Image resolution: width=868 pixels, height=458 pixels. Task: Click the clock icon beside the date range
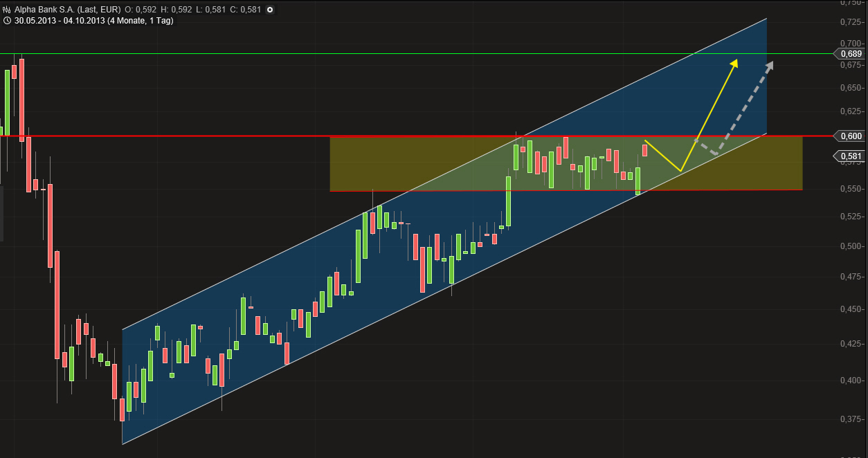pos(7,21)
